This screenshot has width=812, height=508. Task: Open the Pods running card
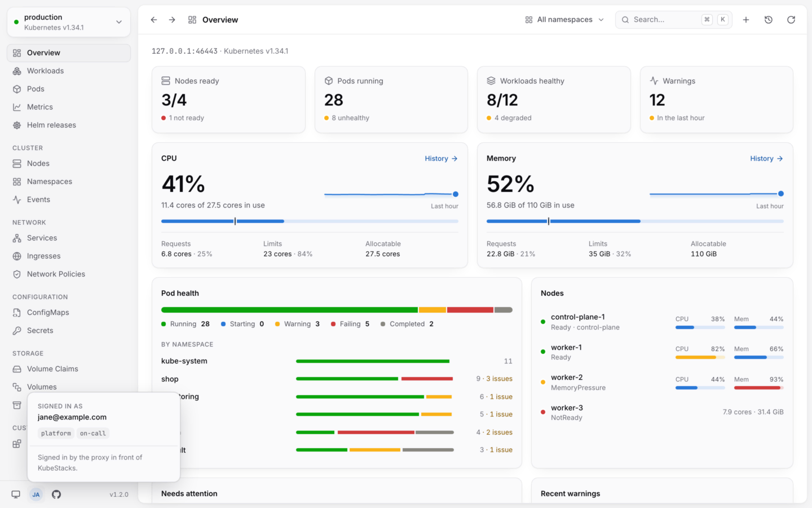391,100
